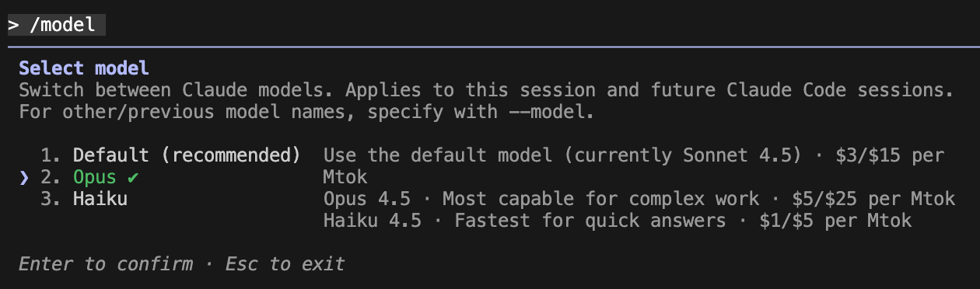Image resolution: width=980 pixels, height=289 pixels.
Task: Click the horizontal separator line under prompt
Action: 490,47
